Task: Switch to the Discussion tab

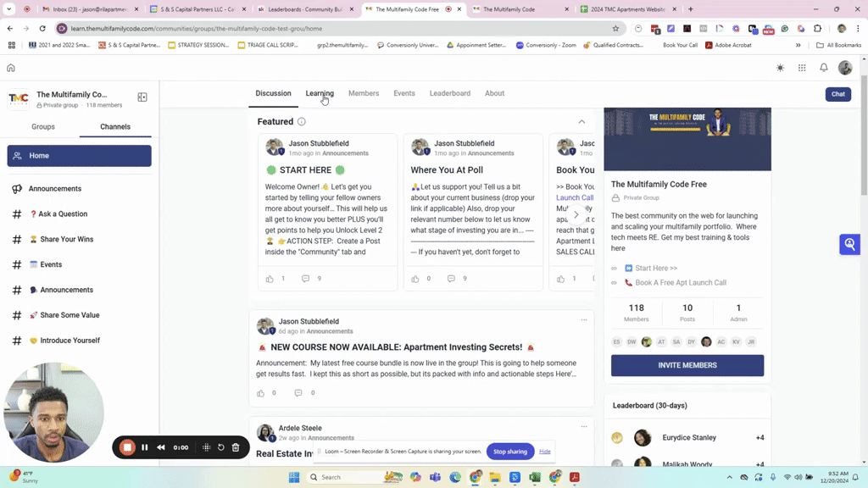Action: point(273,93)
